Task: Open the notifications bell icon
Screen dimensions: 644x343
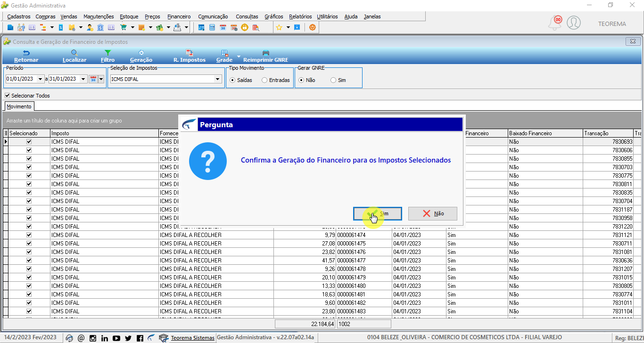Action: coord(555,23)
